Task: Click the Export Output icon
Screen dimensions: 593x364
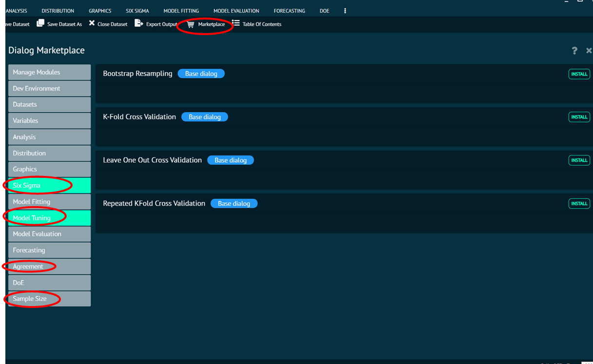Action: tap(138, 23)
